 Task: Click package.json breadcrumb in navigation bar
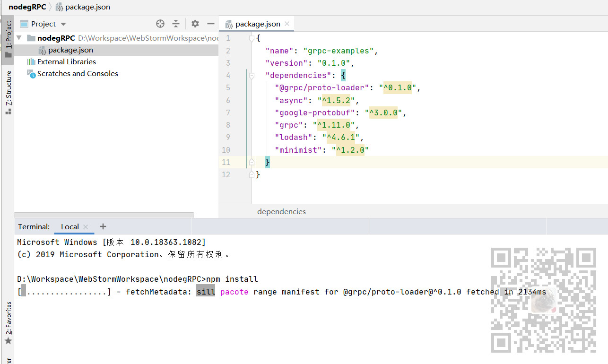[87, 7]
